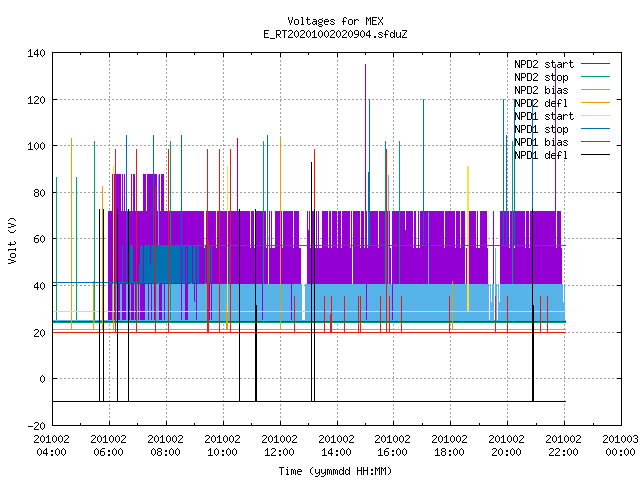The image size is (640, 480).
Task: Click the y-axis tick value 100
Action: (36, 146)
